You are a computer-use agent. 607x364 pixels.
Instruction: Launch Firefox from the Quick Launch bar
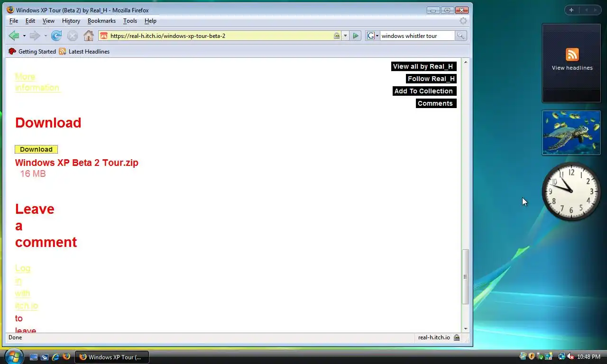(x=66, y=357)
